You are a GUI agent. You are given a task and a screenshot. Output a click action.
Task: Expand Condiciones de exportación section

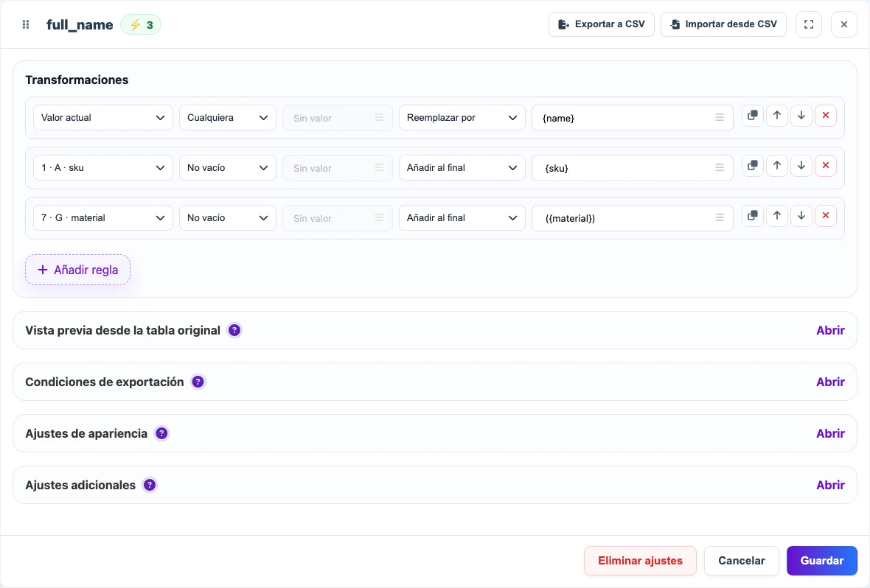pos(830,382)
